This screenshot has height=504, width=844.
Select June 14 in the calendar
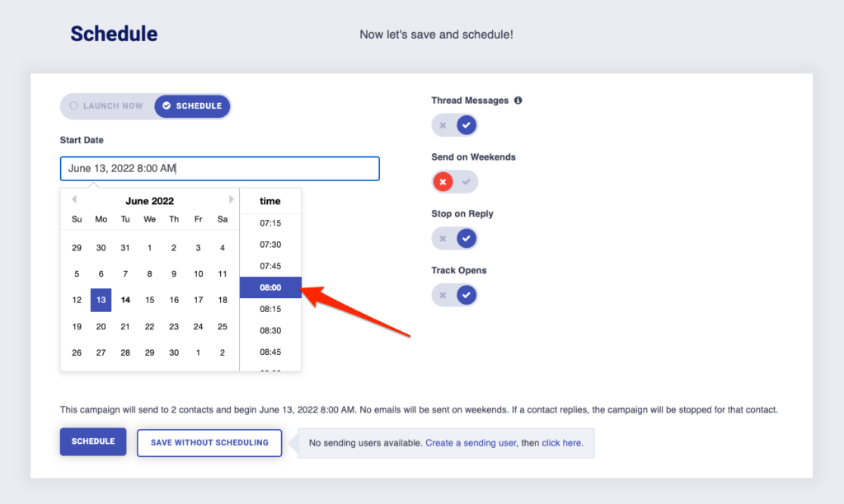125,300
